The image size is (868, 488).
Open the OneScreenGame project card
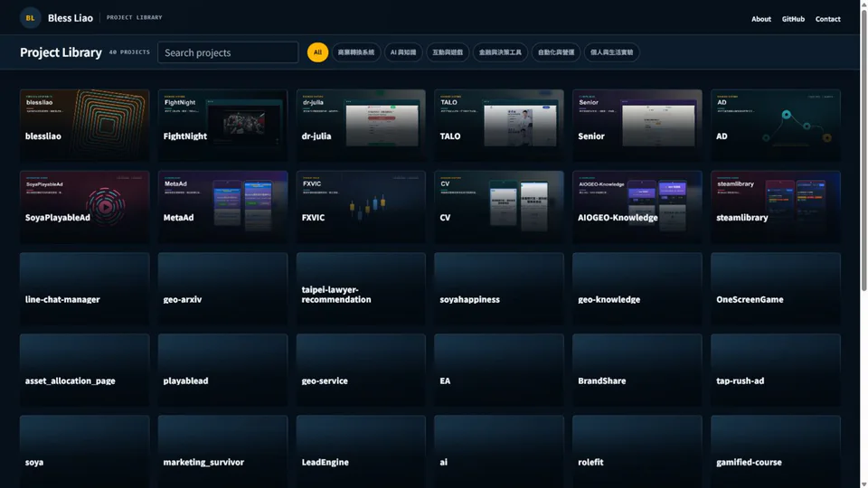(x=776, y=289)
